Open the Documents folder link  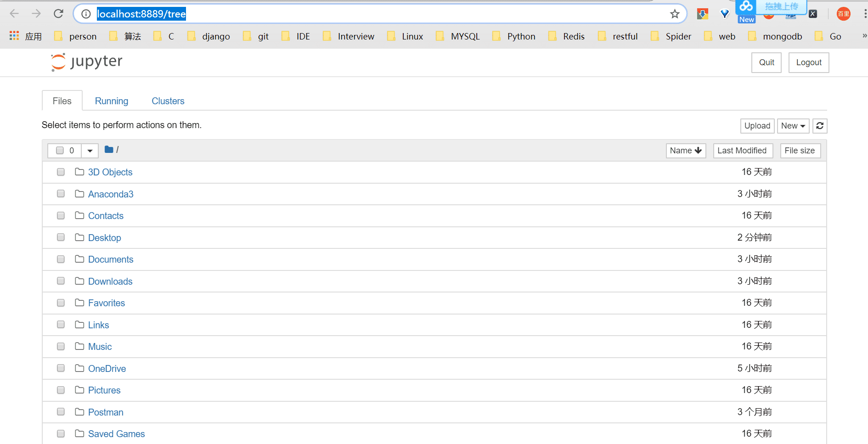(x=111, y=259)
